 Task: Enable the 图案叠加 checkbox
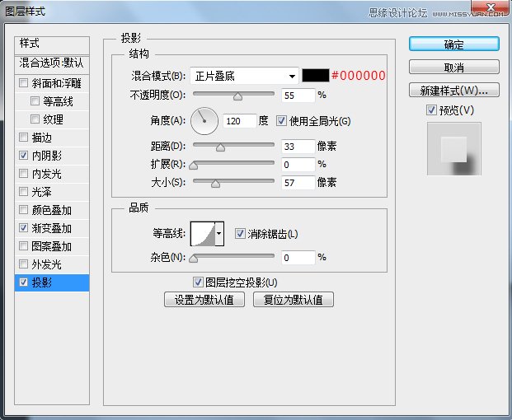(24, 245)
